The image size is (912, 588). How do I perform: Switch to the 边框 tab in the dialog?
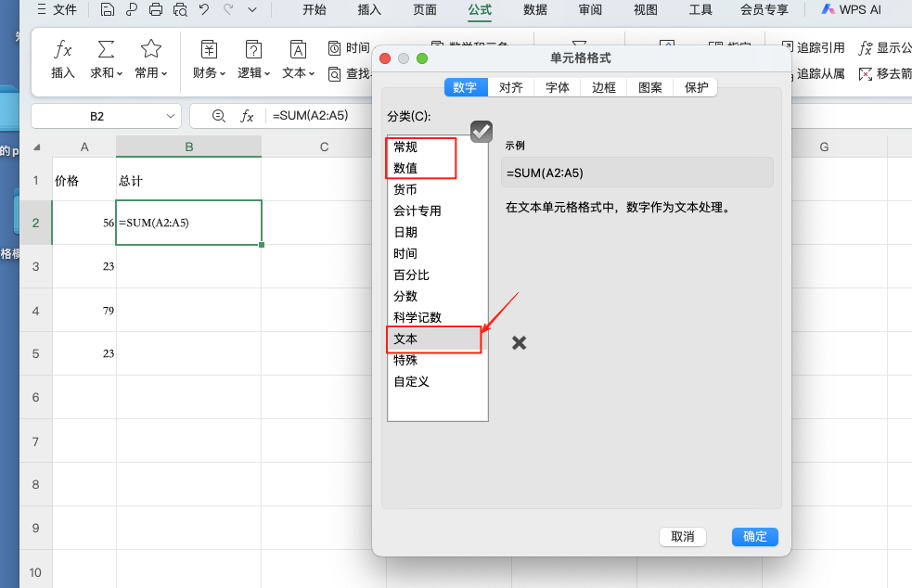pyautogui.click(x=602, y=87)
